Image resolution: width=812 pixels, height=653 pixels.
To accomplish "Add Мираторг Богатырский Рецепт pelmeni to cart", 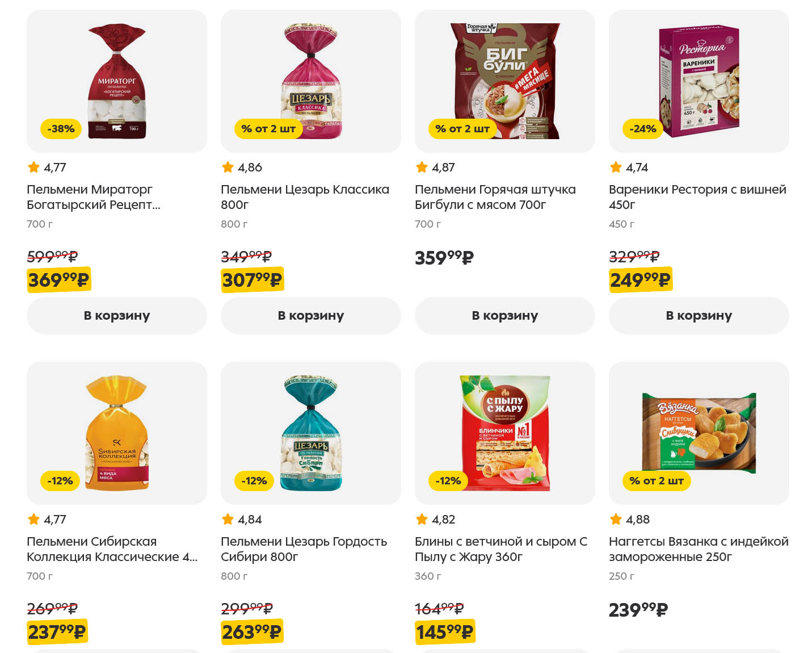I will [116, 316].
